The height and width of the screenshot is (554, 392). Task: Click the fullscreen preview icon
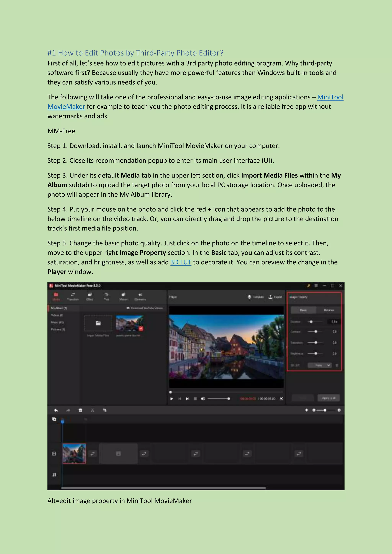click(281, 399)
